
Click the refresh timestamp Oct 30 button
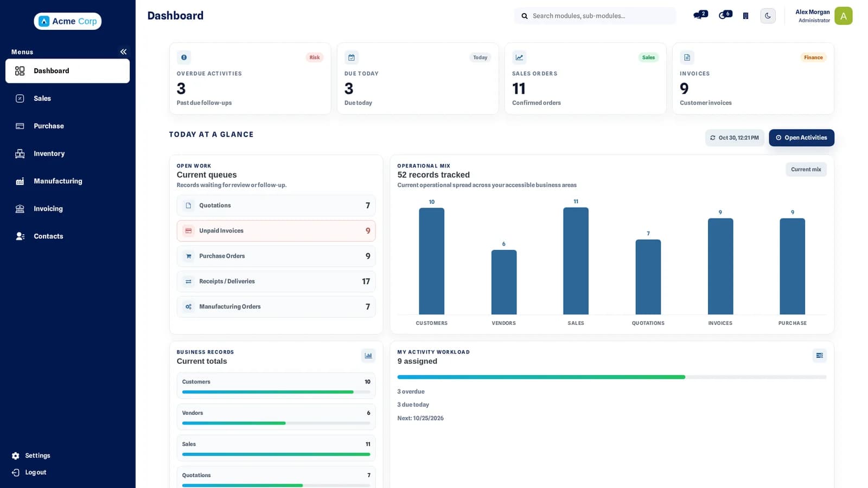pyautogui.click(x=735, y=138)
